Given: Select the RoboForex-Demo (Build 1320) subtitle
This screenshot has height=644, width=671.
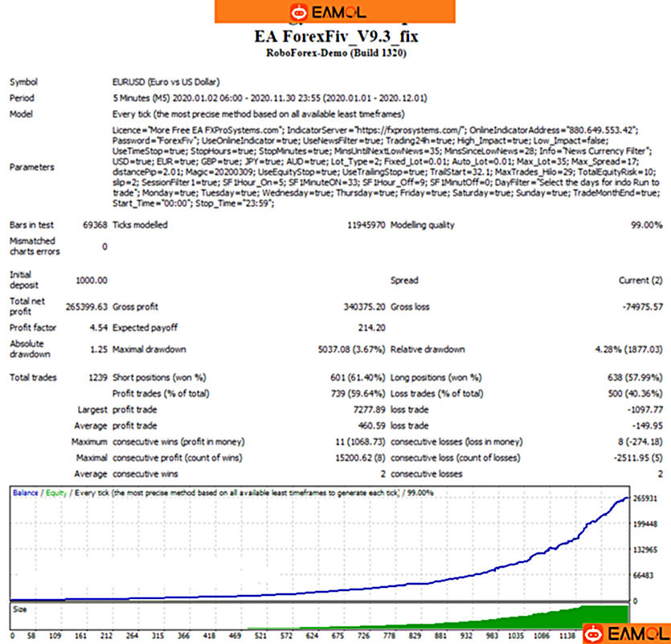Looking at the screenshot, I should pos(336,53).
